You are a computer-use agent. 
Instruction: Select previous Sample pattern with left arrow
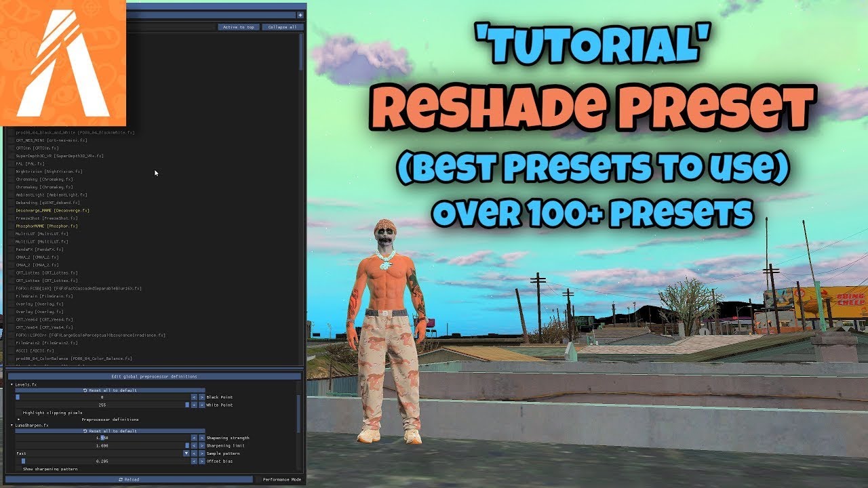194,453
